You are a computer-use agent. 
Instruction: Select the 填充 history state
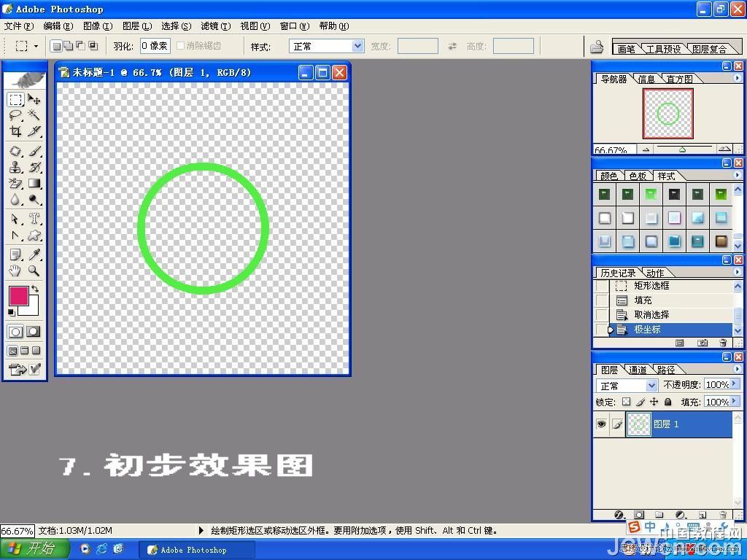pos(671,300)
